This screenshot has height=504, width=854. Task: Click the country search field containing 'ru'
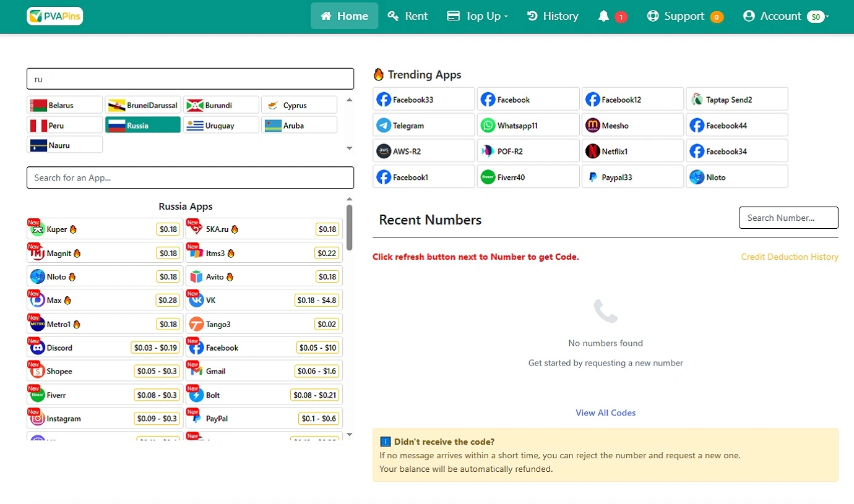coord(190,79)
